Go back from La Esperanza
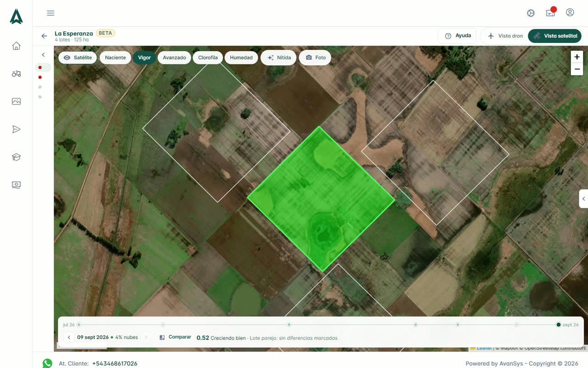The height and width of the screenshot is (368, 588). (x=44, y=36)
